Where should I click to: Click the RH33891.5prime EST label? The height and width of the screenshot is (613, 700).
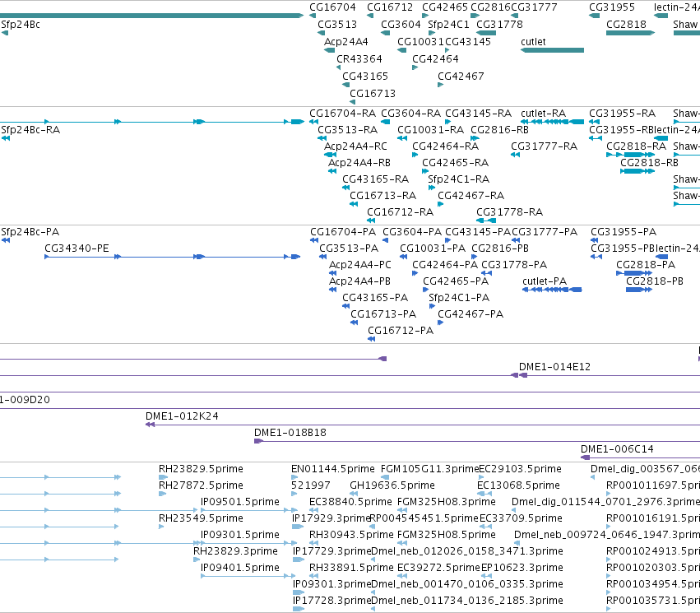[x=351, y=568]
